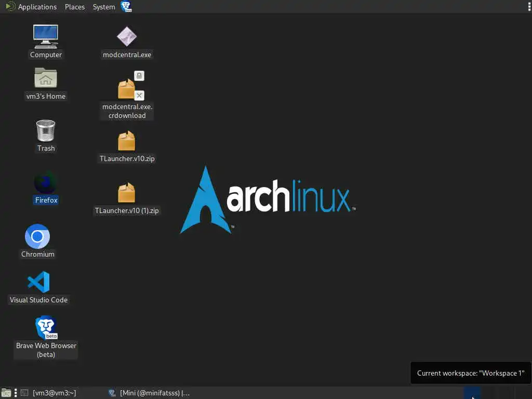Select the Chromium desktop icon
Image resolution: width=532 pixels, height=399 pixels.
tap(37, 236)
